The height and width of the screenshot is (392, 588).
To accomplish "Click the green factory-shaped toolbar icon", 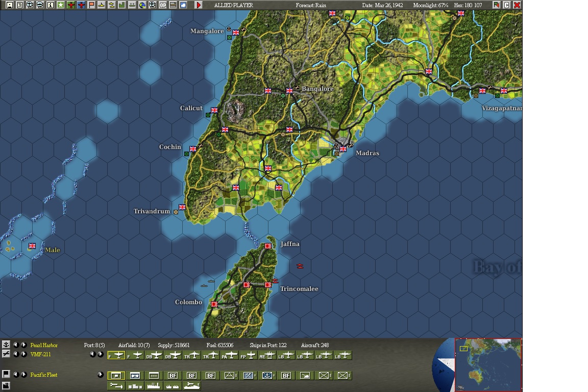I will [x=122, y=5].
